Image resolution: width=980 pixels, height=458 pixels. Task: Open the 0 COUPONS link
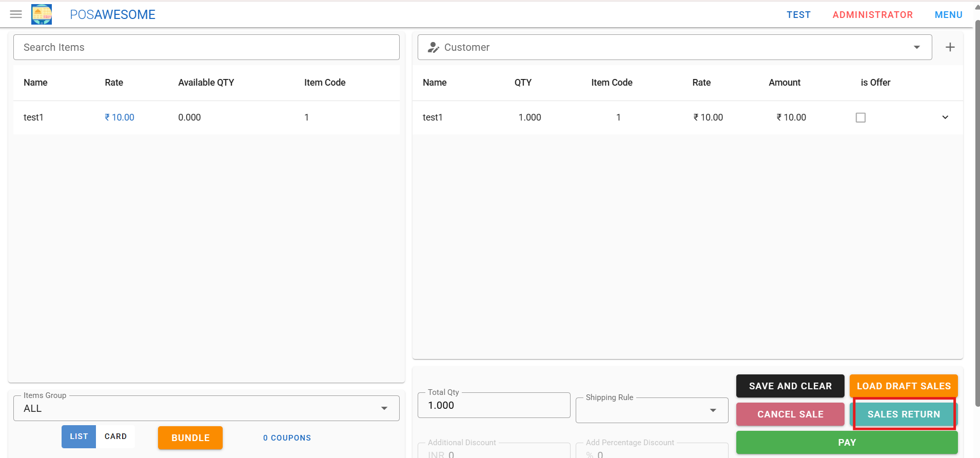(x=287, y=437)
